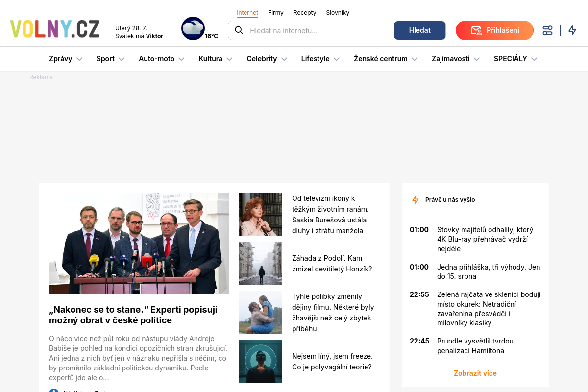Image resolution: width=588 pixels, height=392 pixels.
Task: Click the envelope icon in the Přihlášení button
Action: (x=476, y=30)
